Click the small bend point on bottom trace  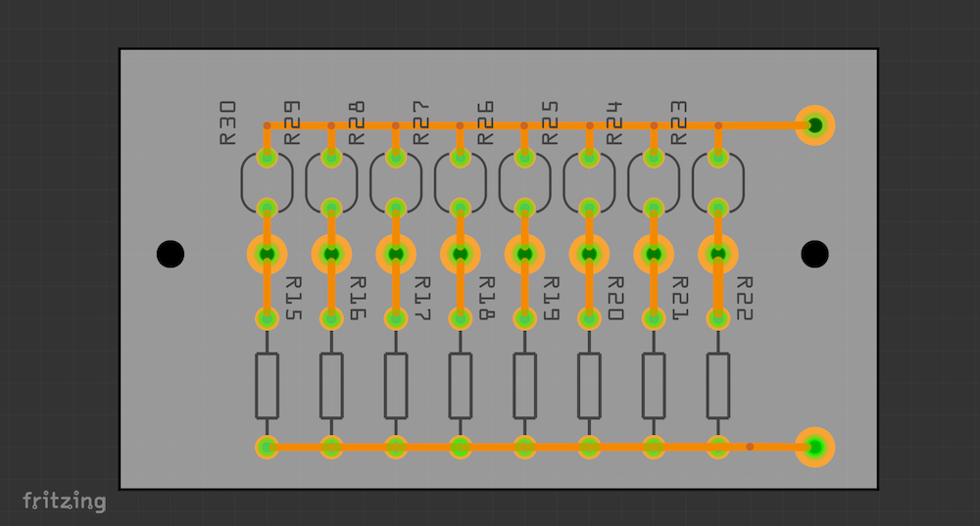[750, 447]
